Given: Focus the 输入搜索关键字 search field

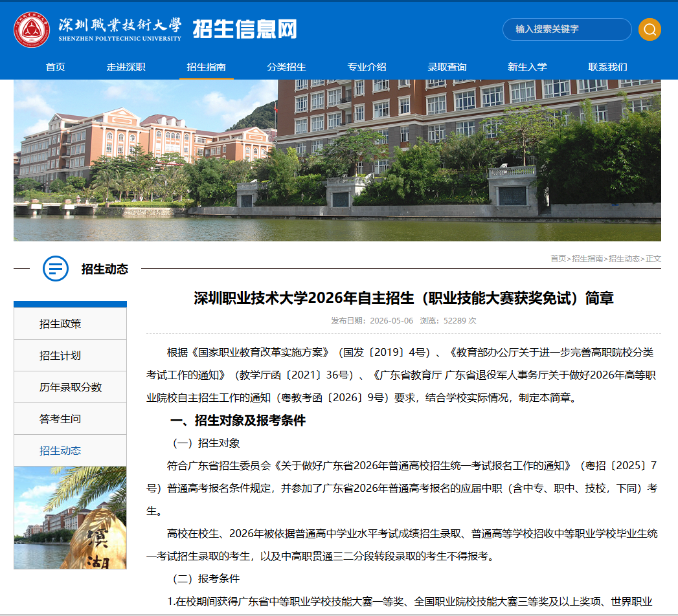Looking at the screenshot, I should 567,29.
